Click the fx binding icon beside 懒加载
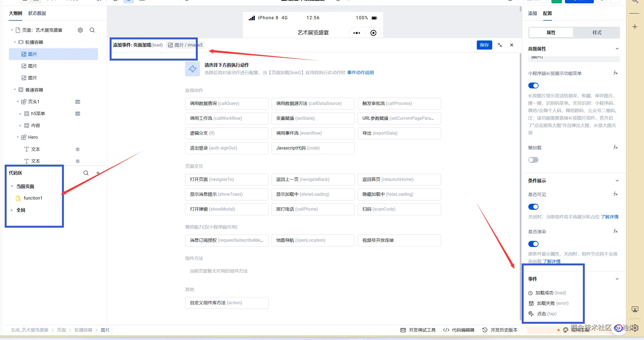 (615, 147)
